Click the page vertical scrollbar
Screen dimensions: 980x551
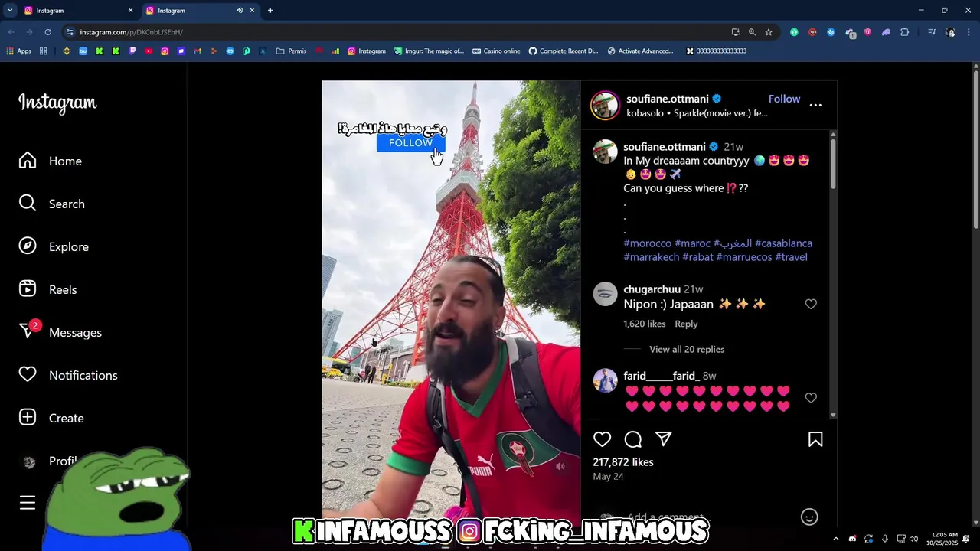click(975, 148)
